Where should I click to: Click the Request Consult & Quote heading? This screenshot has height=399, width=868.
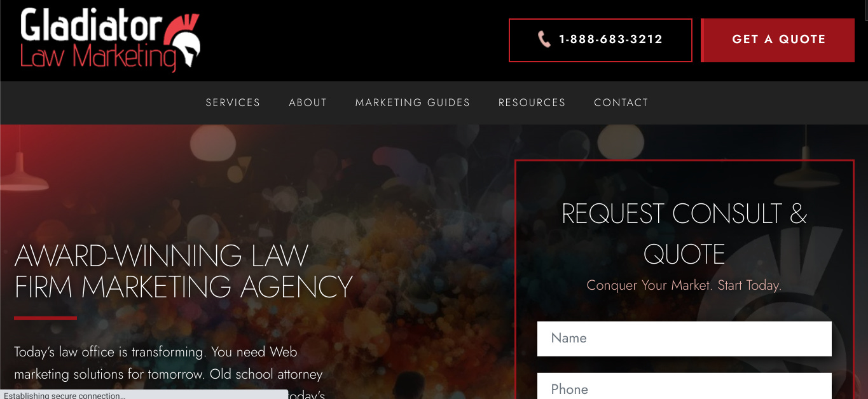(684, 234)
